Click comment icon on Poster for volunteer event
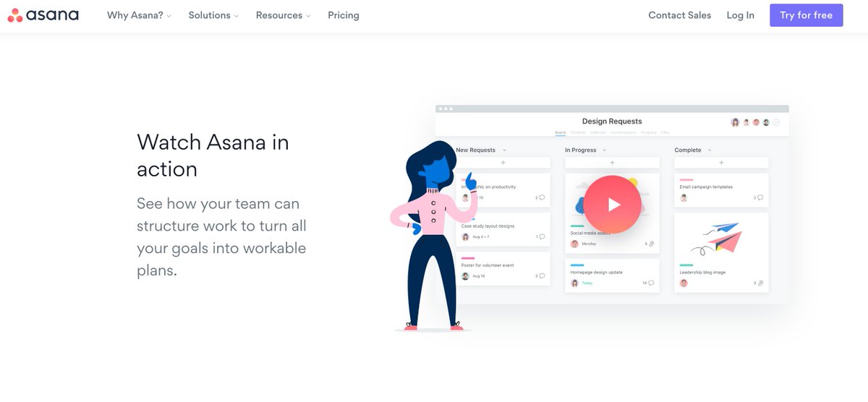 (542, 275)
